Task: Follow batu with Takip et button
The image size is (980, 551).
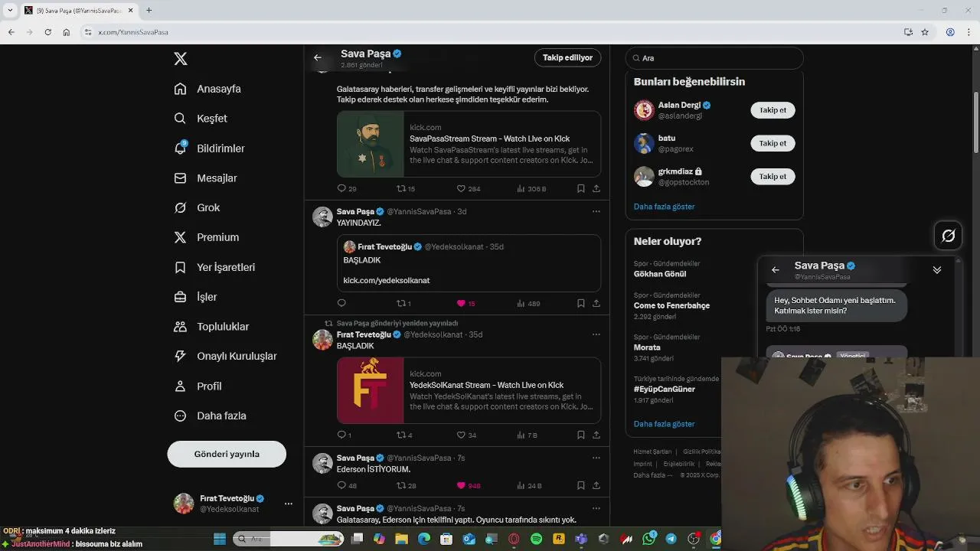Action: pyautogui.click(x=773, y=143)
